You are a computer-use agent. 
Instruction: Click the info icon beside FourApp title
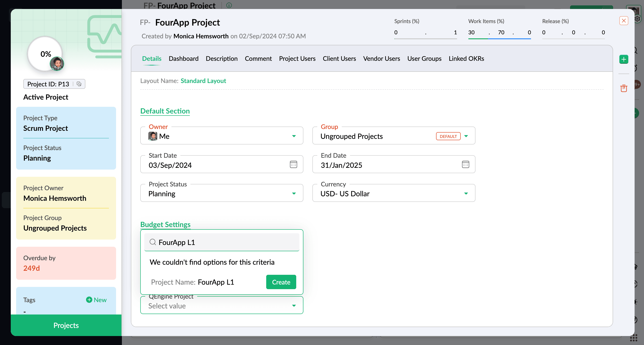(229, 5)
